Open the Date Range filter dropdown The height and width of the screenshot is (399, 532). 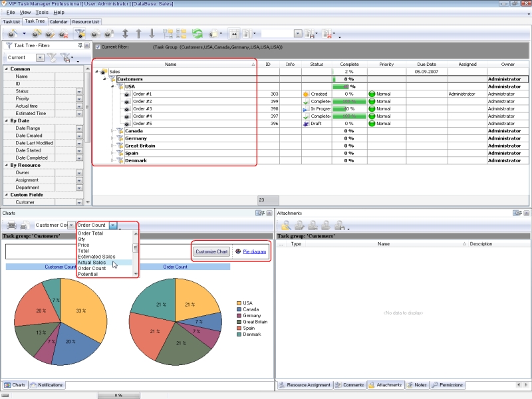[x=79, y=128]
